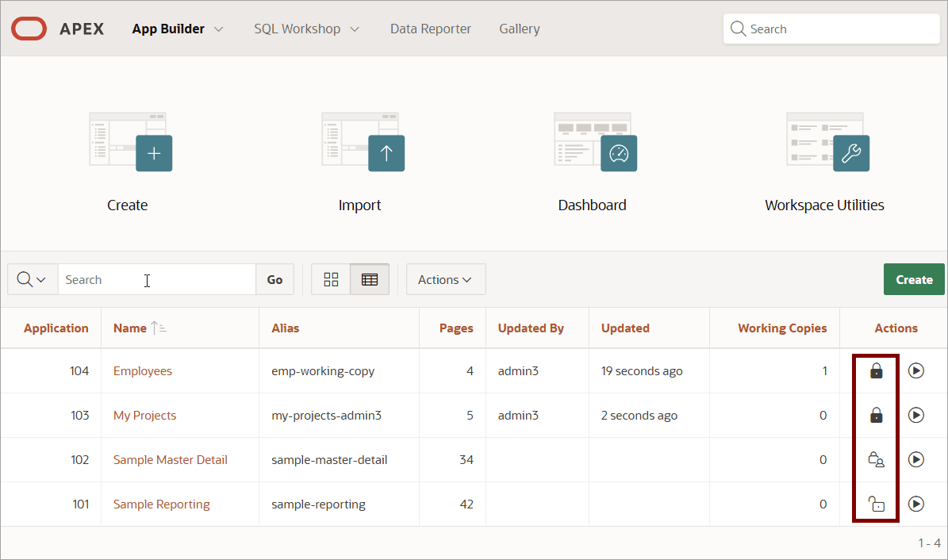Click the alias cell my-projects-admin3
Image resolution: width=948 pixels, height=560 pixels.
[x=327, y=416]
